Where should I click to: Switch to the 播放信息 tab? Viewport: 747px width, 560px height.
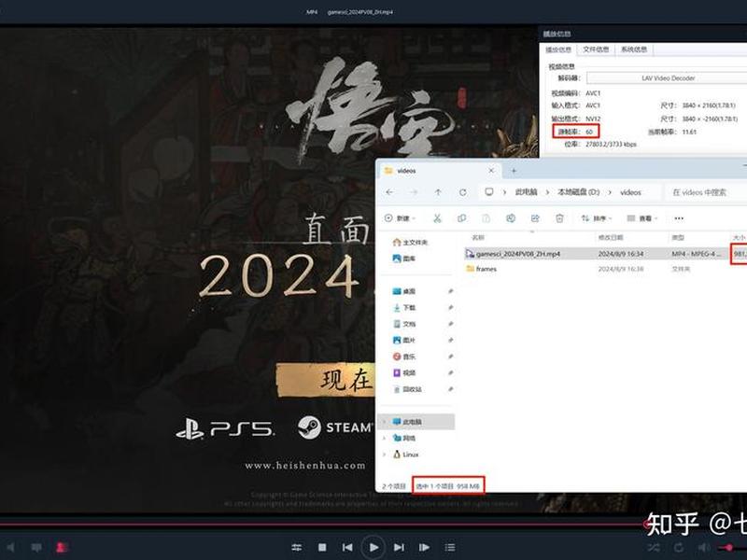point(557,49)
